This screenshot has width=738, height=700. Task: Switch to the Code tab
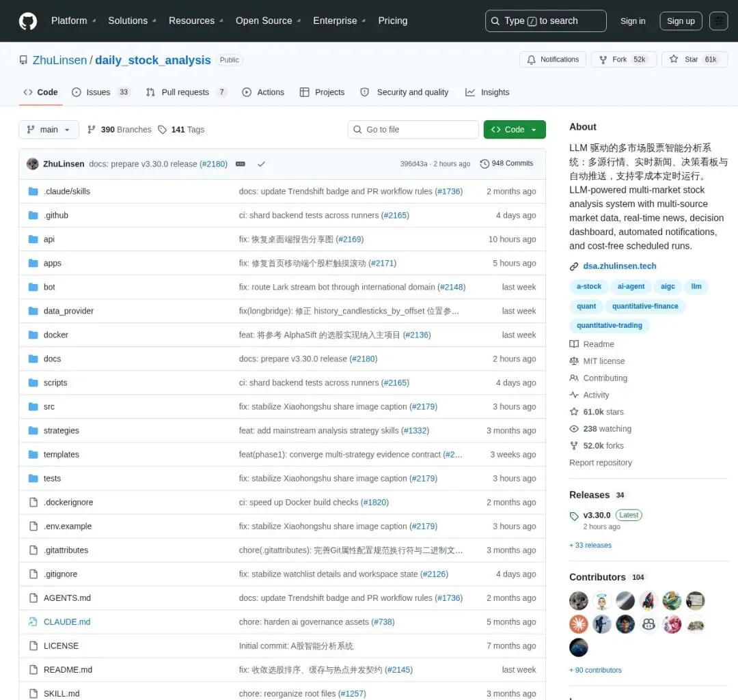(40, 92)
